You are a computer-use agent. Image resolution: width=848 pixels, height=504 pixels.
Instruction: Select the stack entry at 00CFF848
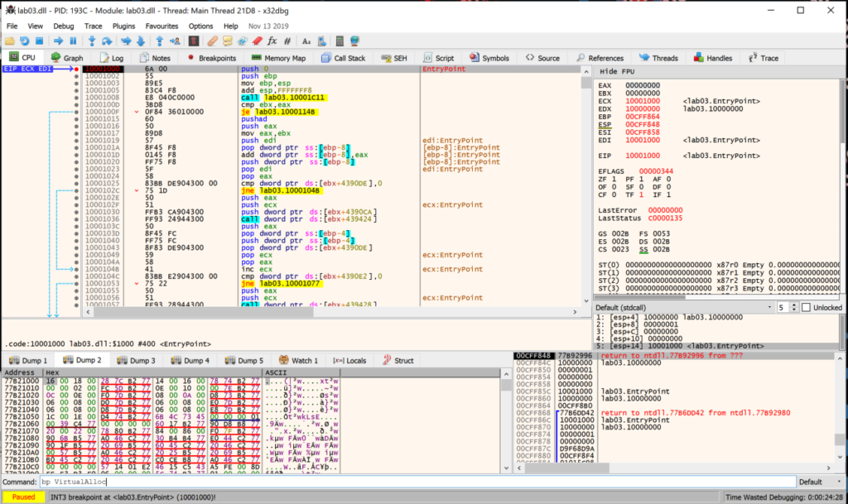[673, 355]
